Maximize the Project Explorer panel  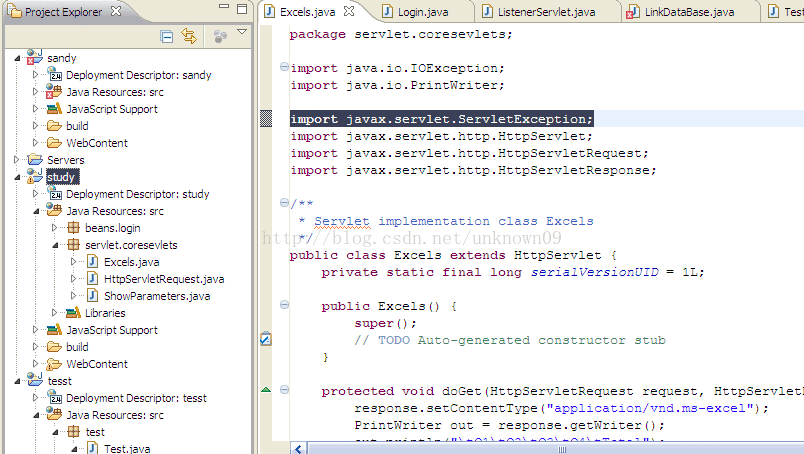click(242, 9)
